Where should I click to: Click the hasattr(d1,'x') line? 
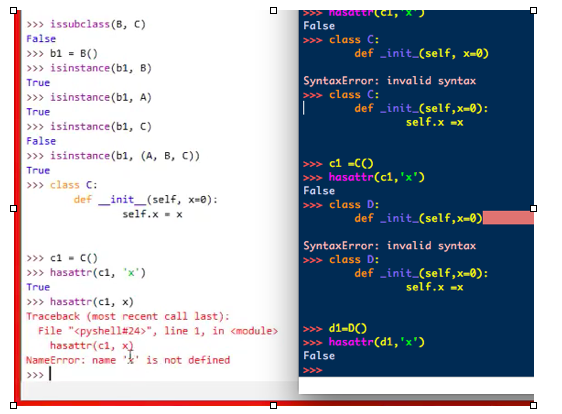[x=364, y=342]
